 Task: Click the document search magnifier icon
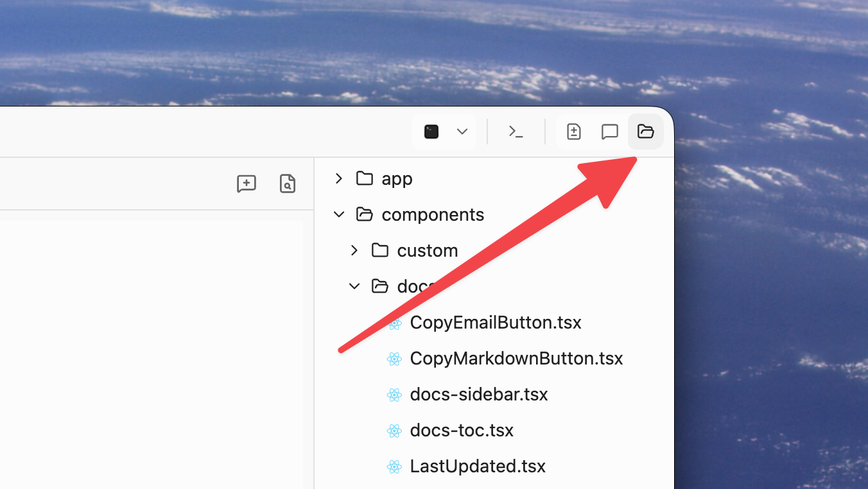tap(288, 184)
